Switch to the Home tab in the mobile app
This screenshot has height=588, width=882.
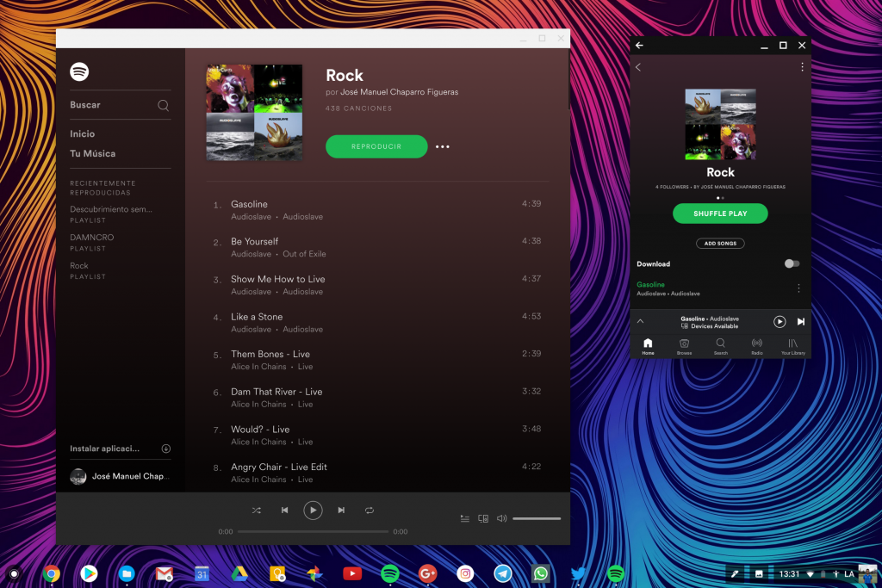(x=648, y=346)
